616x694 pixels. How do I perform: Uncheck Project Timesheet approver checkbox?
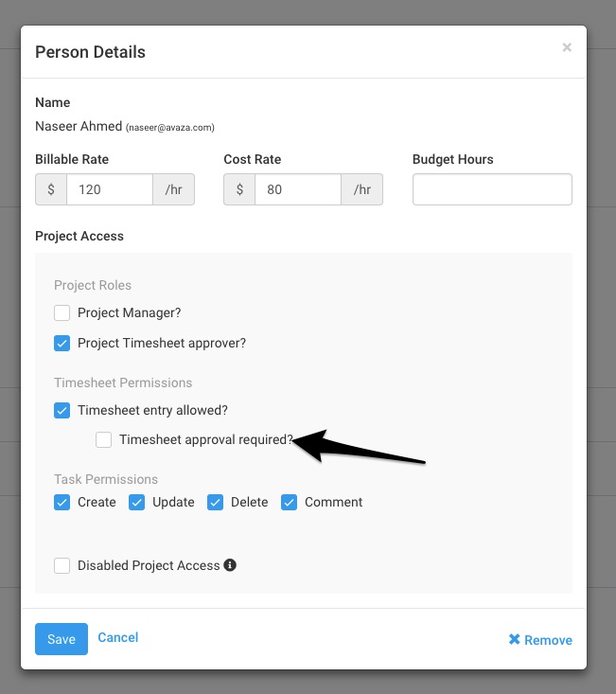pos(62,343)
